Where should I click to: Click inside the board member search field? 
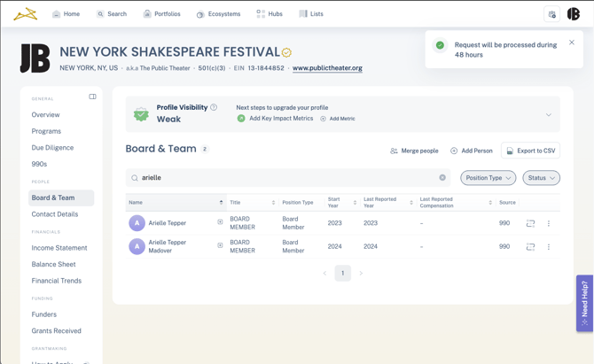pos(284,178)
